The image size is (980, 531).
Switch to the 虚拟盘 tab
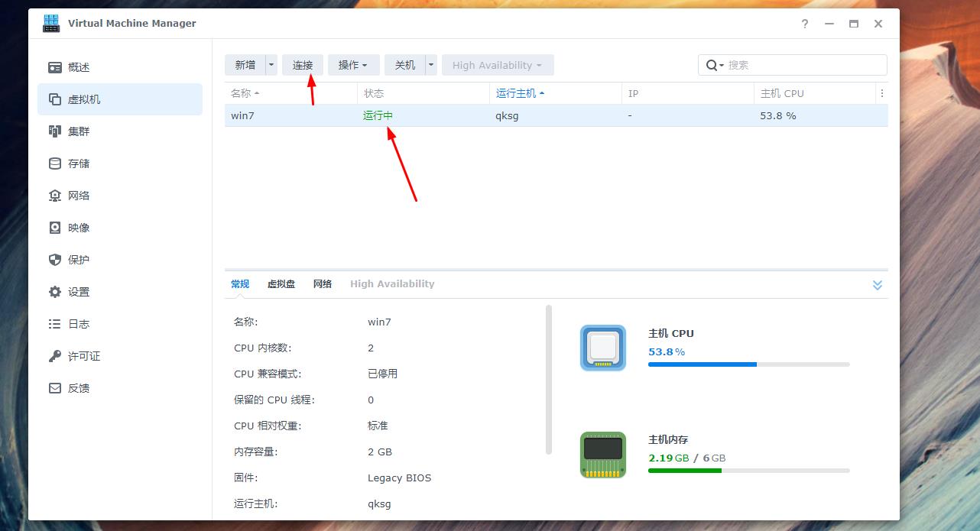coord(281,283)
